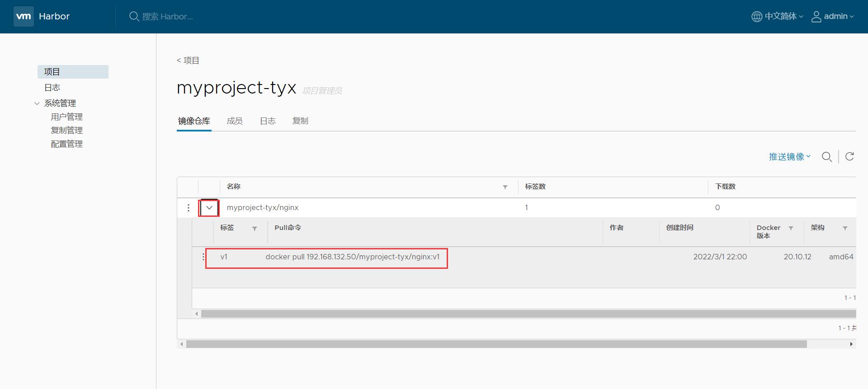The height and width of the screenshot is (389, 868).
Task: Switch to the 复制 tab
Action: (x=300, y=121)
